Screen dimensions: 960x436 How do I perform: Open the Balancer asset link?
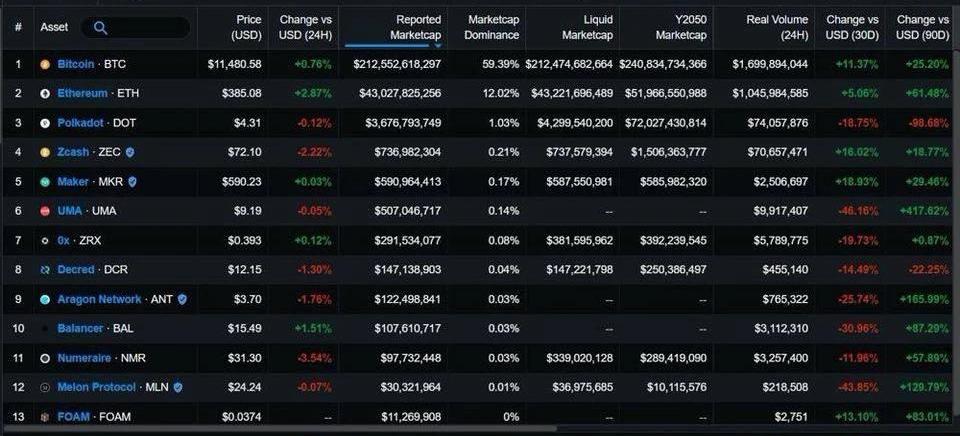pyautogui.click(x=80, y=329)
